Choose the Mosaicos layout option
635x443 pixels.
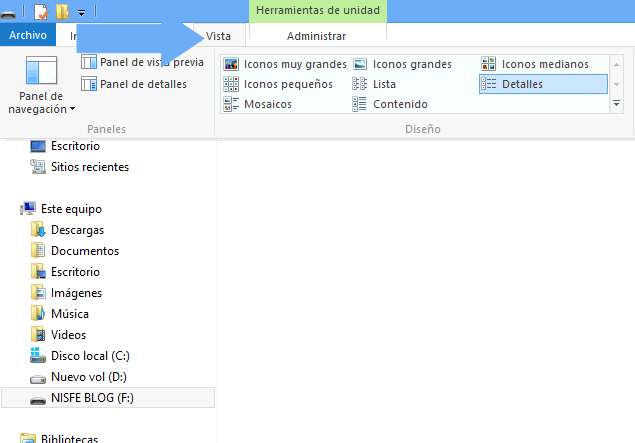pyautogui.click(x=258, y=104)
